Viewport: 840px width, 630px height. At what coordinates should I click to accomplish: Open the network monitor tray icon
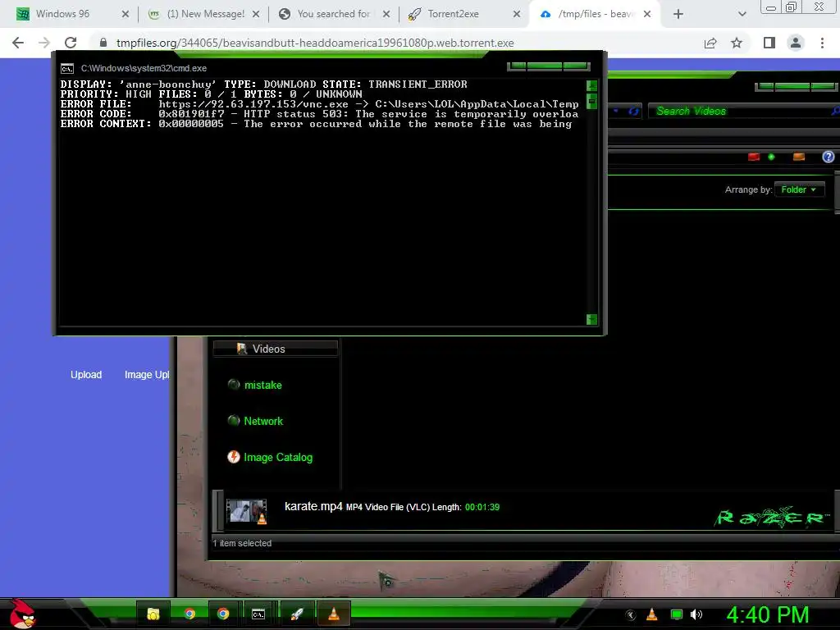tap(677, 614)
